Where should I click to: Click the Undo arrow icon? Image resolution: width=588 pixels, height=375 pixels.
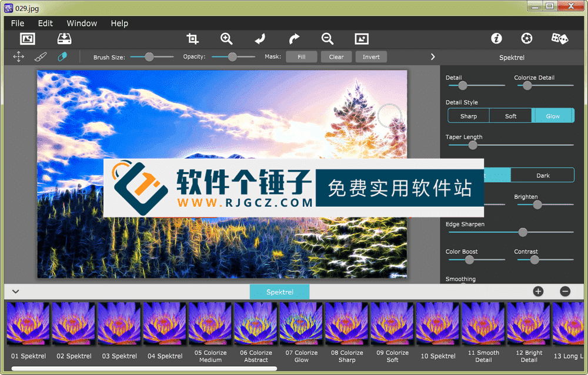tap(260, 39)
